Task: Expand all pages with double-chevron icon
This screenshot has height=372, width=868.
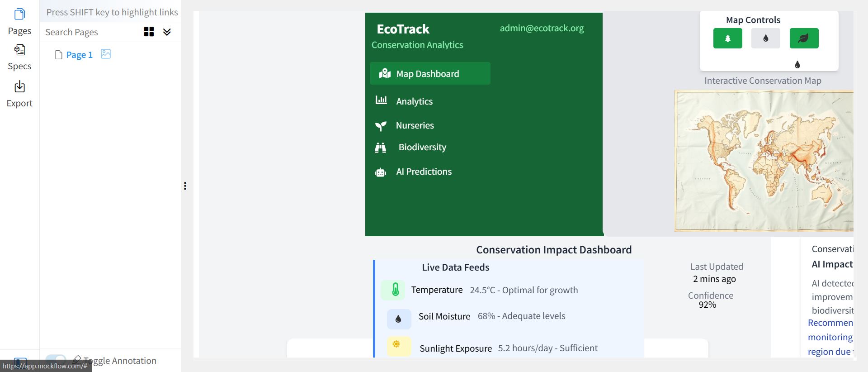Action: [x=167, y=32]
